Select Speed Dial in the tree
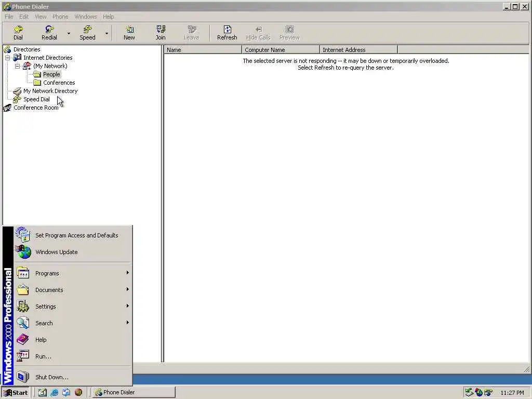 pyautogui.click(x=36, y=99)
